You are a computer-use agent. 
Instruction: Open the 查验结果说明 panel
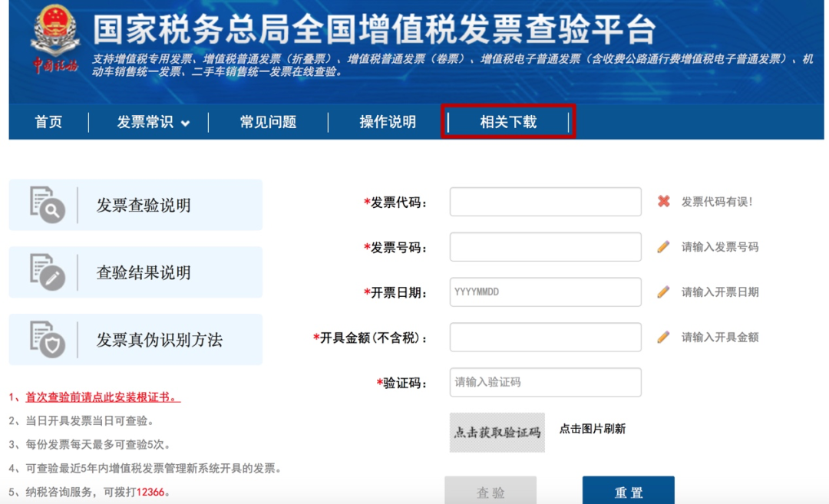point(135,272)
